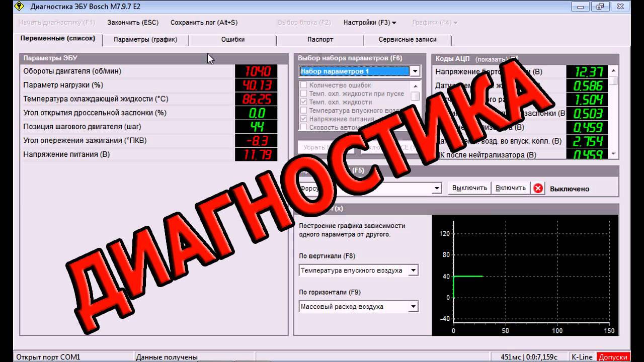
Task: Click the Позиция шагового двигателя label
Action: tap(82, 127)
